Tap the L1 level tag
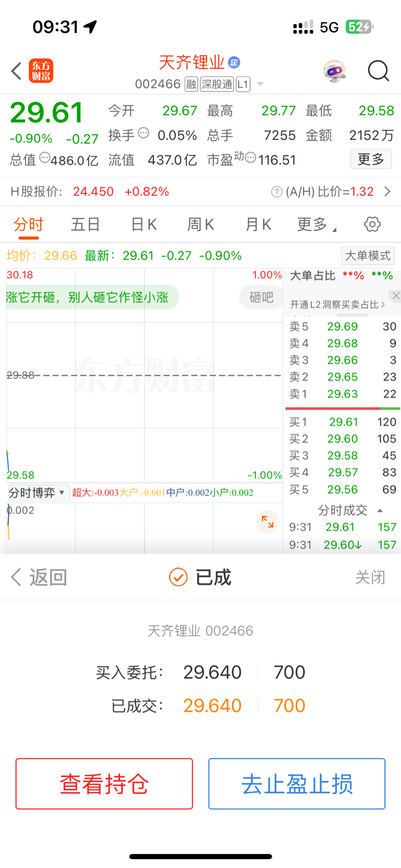Viewport: 401px width, 868px height. 243,84
